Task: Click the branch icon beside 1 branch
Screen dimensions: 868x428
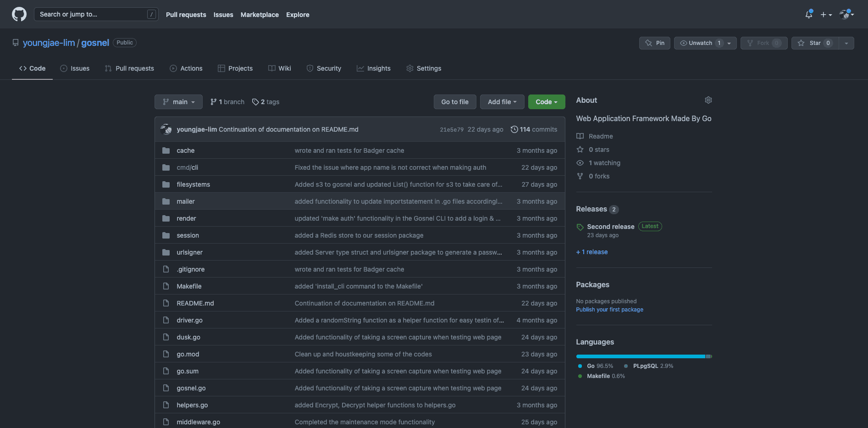Action: pos(213,102)
